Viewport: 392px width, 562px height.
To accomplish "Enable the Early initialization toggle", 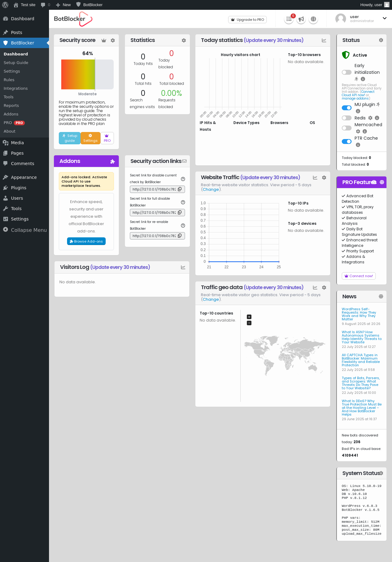I will [347, 72].
